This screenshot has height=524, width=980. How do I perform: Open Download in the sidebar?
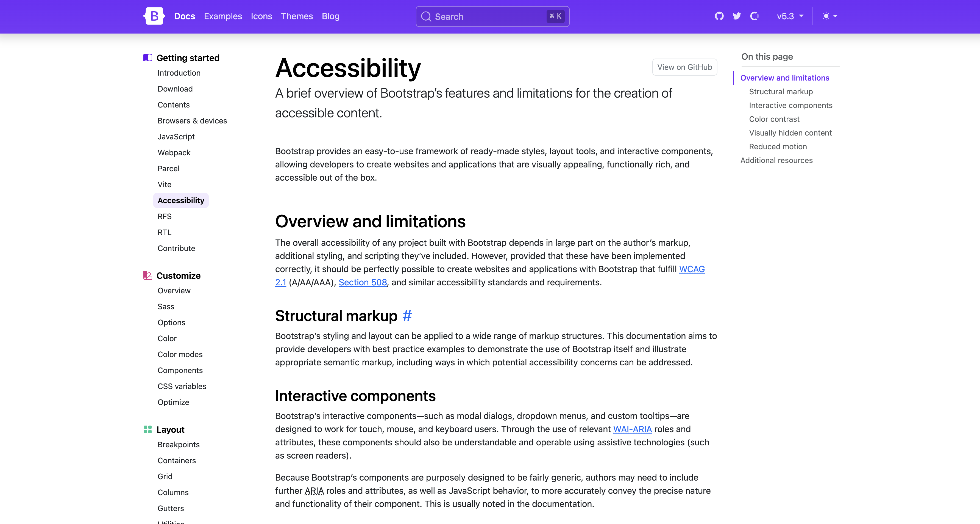(x=175, y=89)
